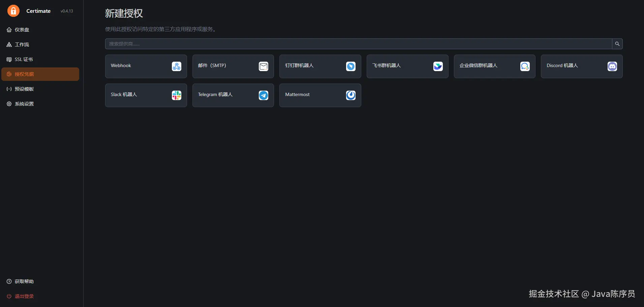Viewport: 644px width, 307px height.
Task: Click the WeCom (企业微信) robot icon
Action: (x=525, y=66)
